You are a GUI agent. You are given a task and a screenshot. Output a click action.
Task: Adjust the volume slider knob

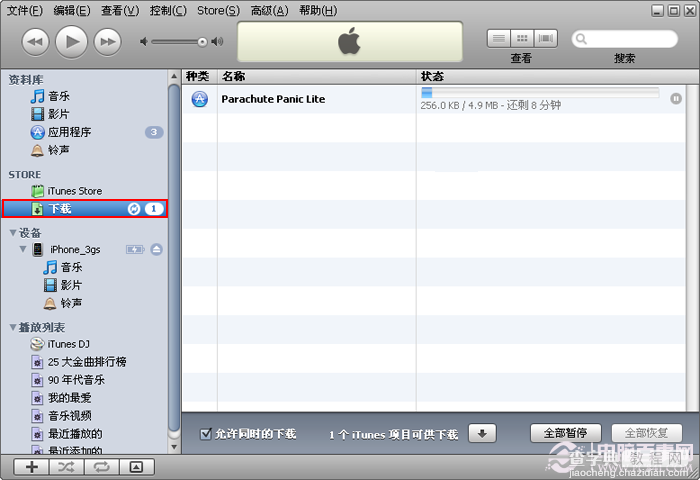pyautogui.click(x=202, y=42)
